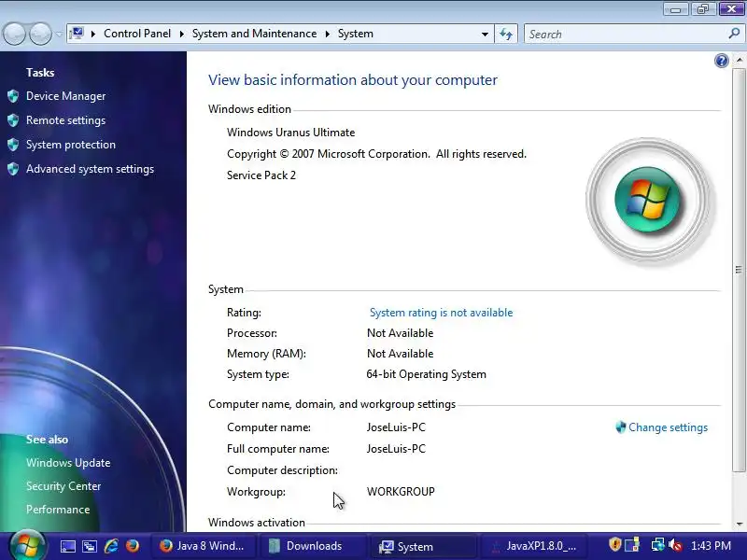Screen dimensions: 747x560
Task: Click 'JoseLuis-PC' Computer name value
Action: coord(396,427)
